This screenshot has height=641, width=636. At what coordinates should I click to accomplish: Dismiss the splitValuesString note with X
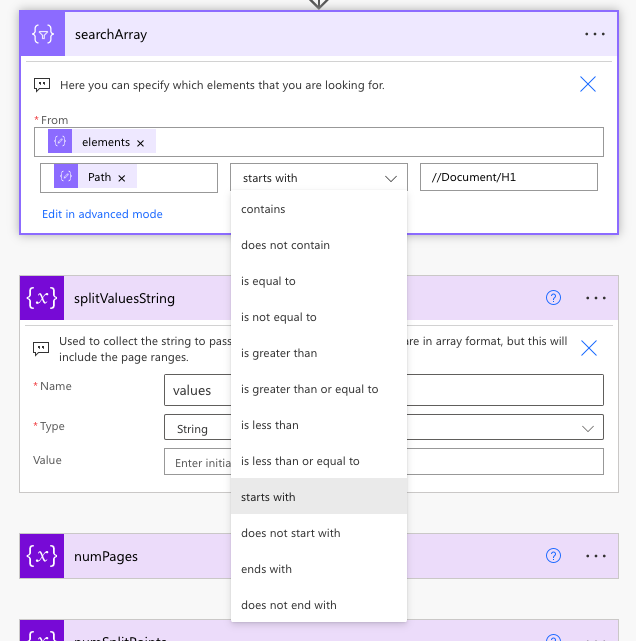[589, 348]
